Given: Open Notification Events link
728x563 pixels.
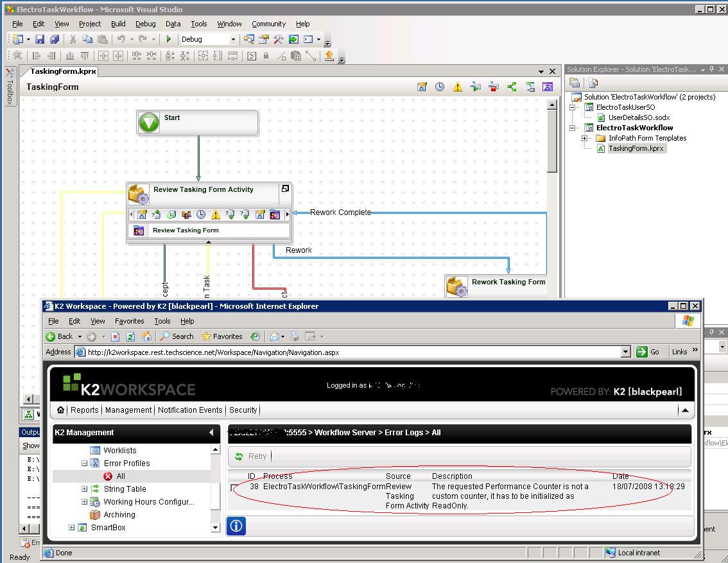Looking at the screenshot, I should pos(190,410).
